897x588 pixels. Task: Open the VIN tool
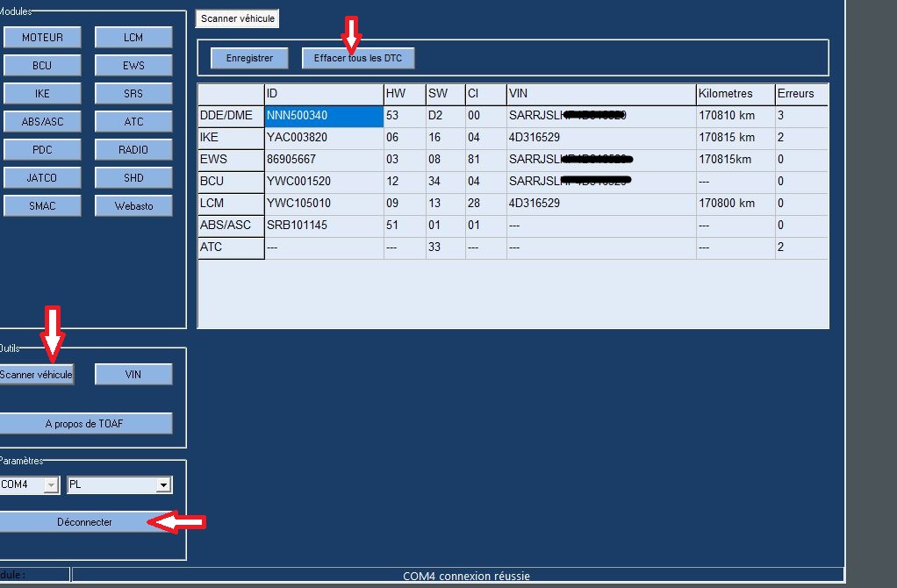pos(133,375)
